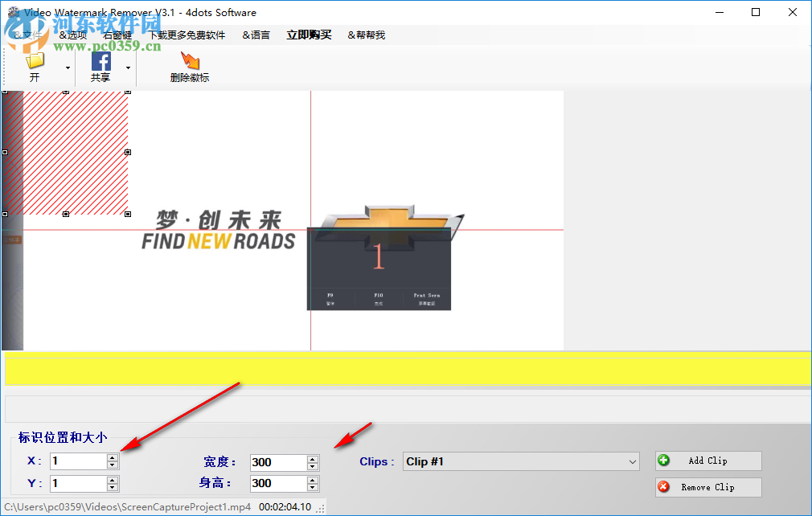812x516 pixels.
Task: Click the yellow folder Open icon
Action: 35,60
